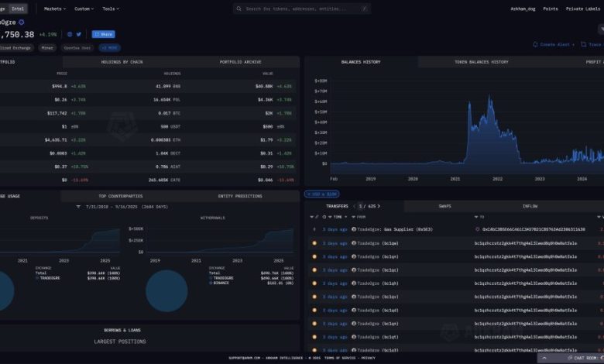Click the token and address search field
604x364 pixels.
(x=302, y=9)
